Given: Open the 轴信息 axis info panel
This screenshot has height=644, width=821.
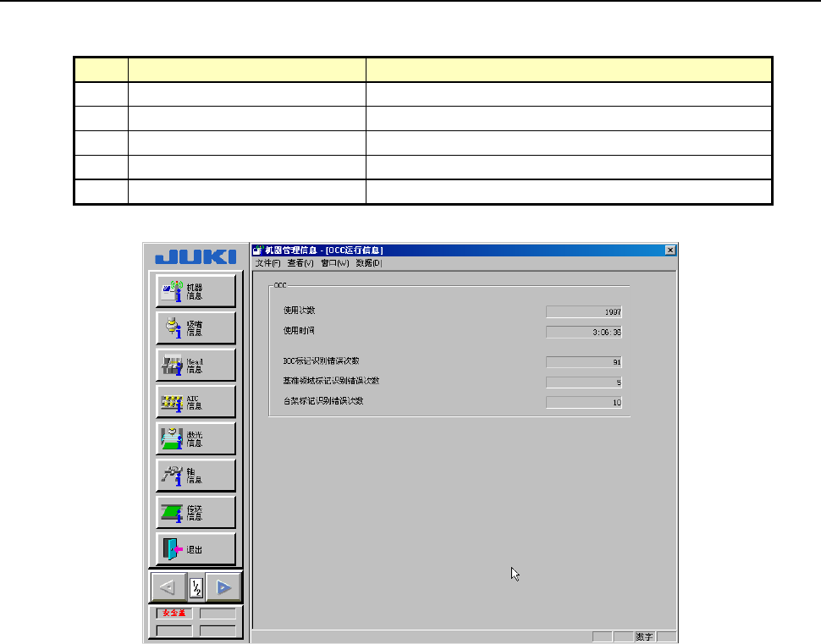Looking at the screenshot, I should [196, 476].
